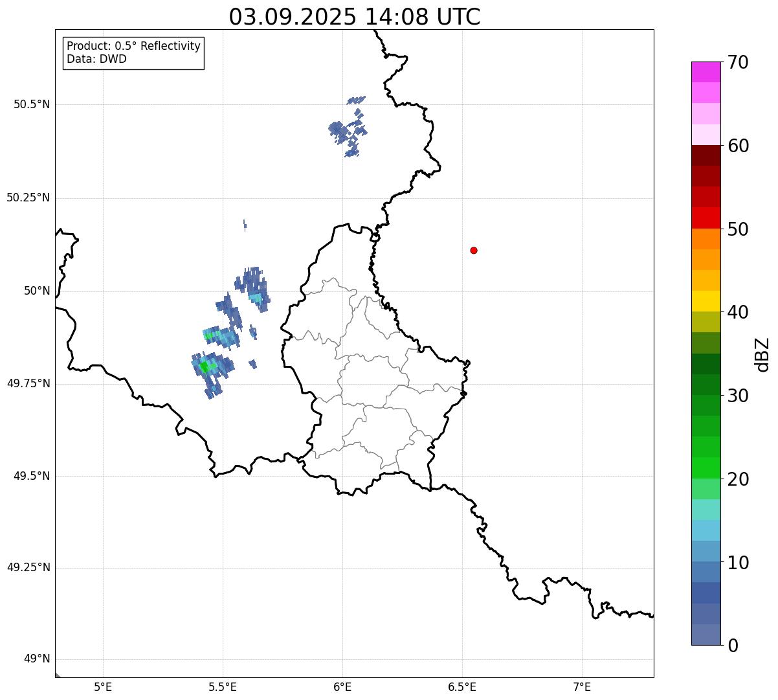Screen dimensions: 778x700
Task: Pick the orange swatch just below 50
Action: [706, 239]
